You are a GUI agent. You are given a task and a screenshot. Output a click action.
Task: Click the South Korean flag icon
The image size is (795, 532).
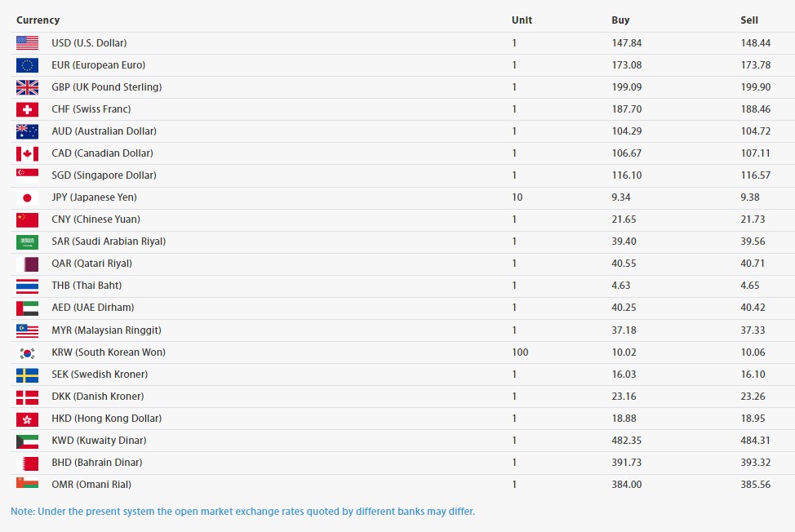(x=27, y=352)
